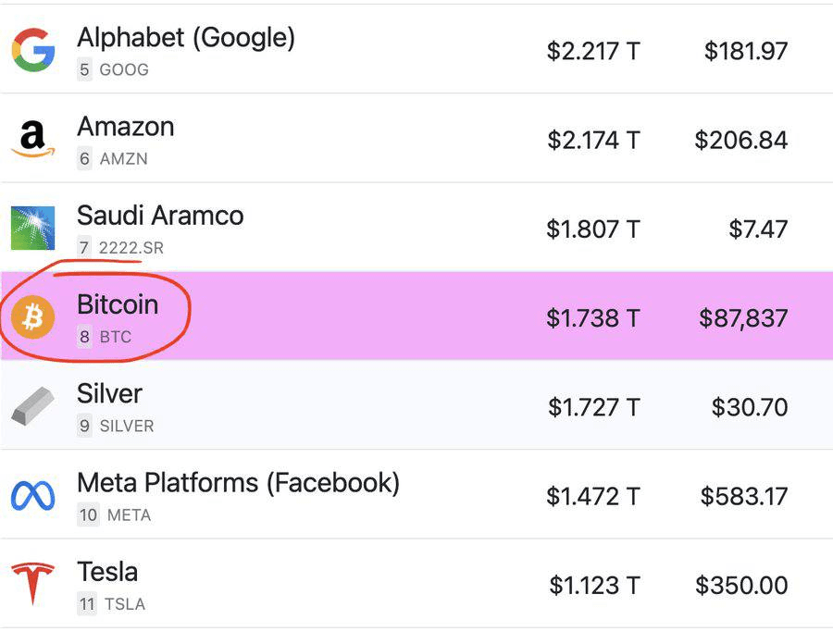Click the silver bar icon
This screenshot has height=644, width=833.
pos(33,406)
